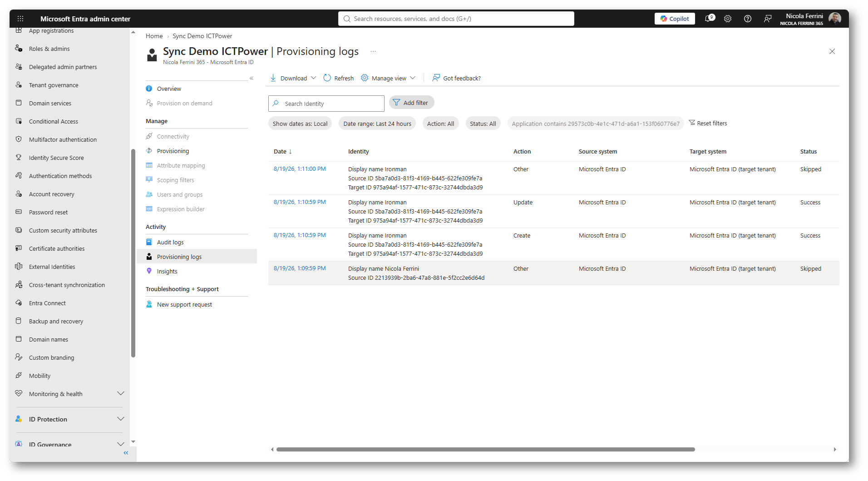Open the portal menu waffle icon
This screenshot has width=868, height=481.
pyautogui.click(x=20, y=19)
